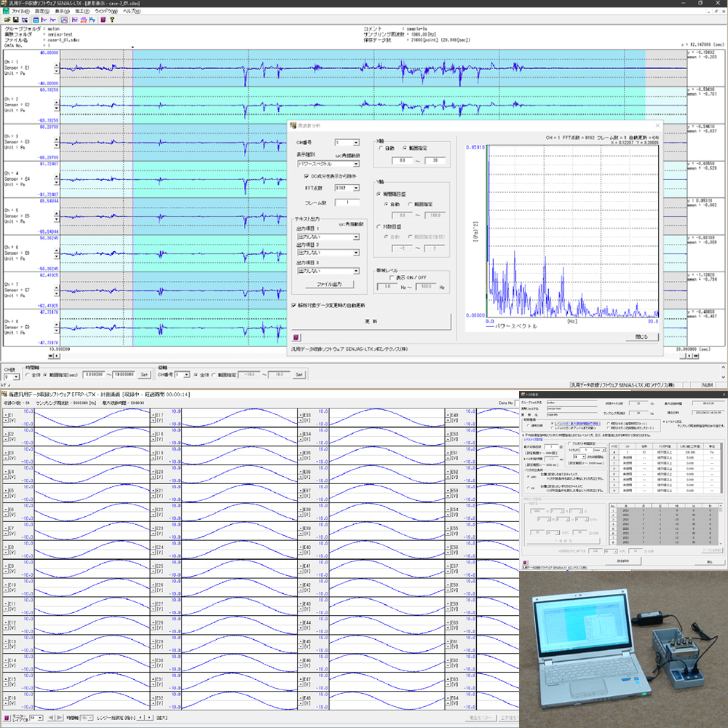Click the save (floppy disk) toolbar icon

[16, 20]
